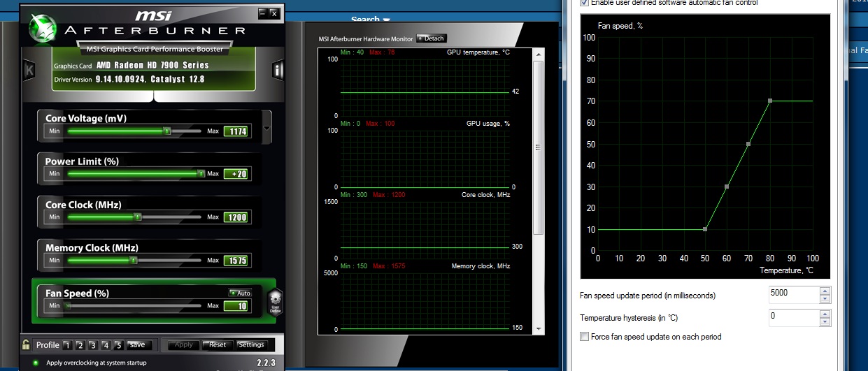The width and height of the screenshot is (868, 371).
Task: Toggle the profile lock padlock icon
Action: (27, 344)
